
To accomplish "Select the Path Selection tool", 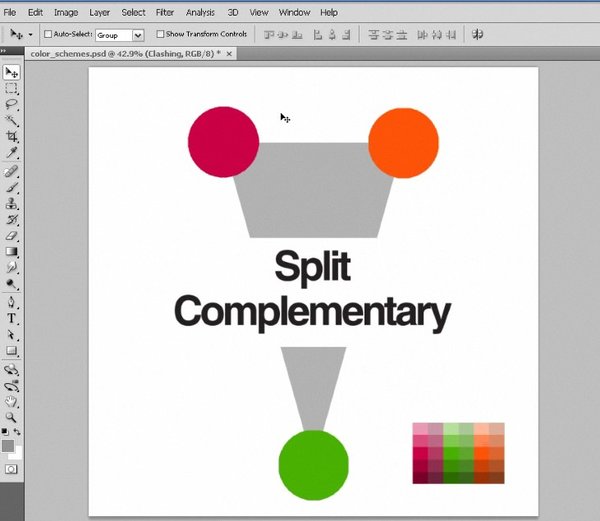I will click(x=11, y=335).
